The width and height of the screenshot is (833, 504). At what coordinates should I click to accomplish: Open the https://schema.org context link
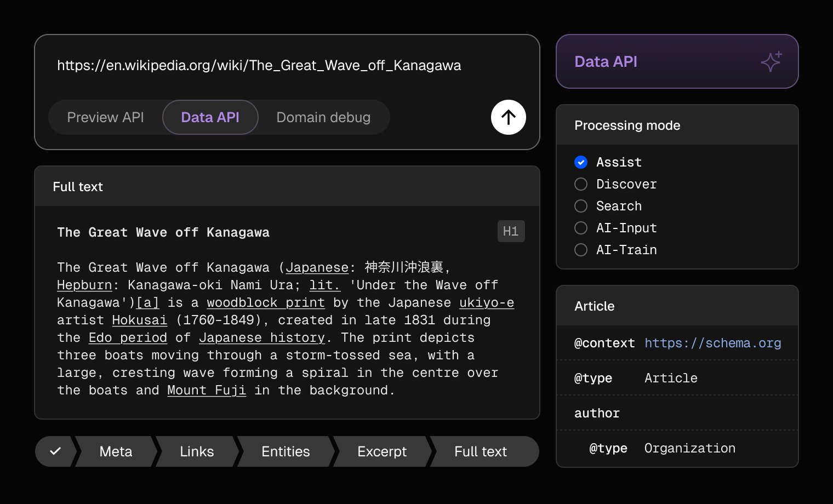pos(713,343)
